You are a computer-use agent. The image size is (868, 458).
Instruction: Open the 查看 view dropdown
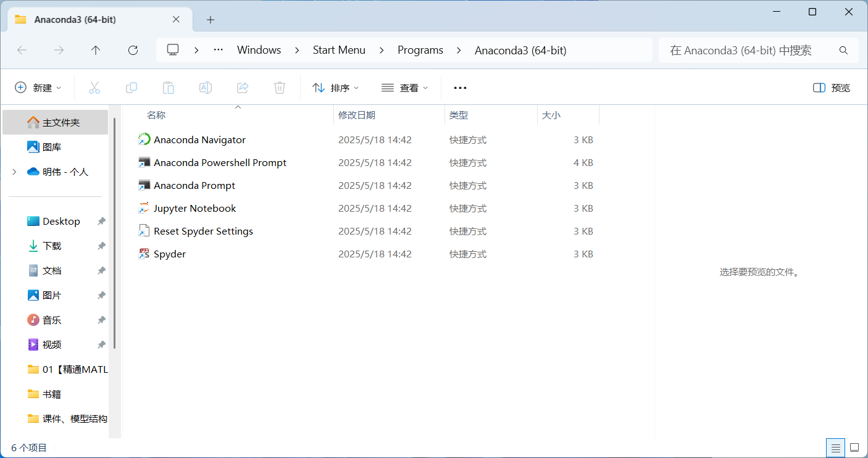click(404, 88)
